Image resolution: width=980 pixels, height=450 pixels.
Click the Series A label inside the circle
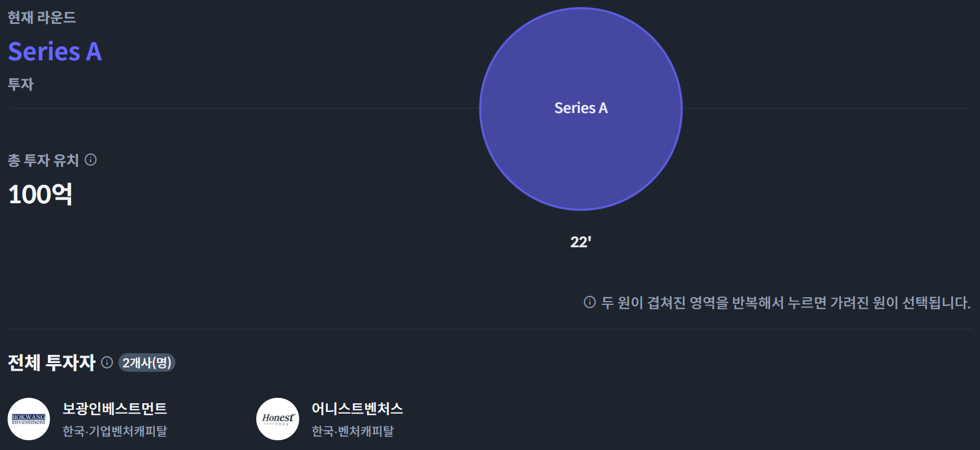[x=580, y=108]
